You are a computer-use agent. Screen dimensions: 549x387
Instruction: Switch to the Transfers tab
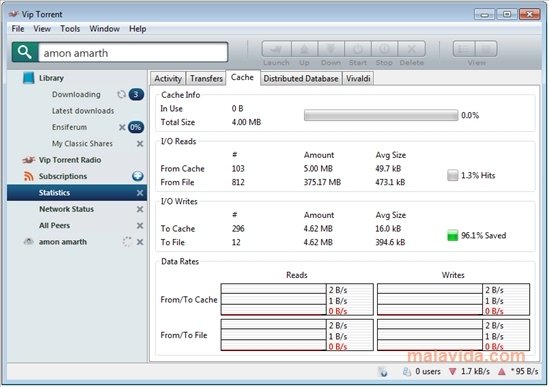207,78
